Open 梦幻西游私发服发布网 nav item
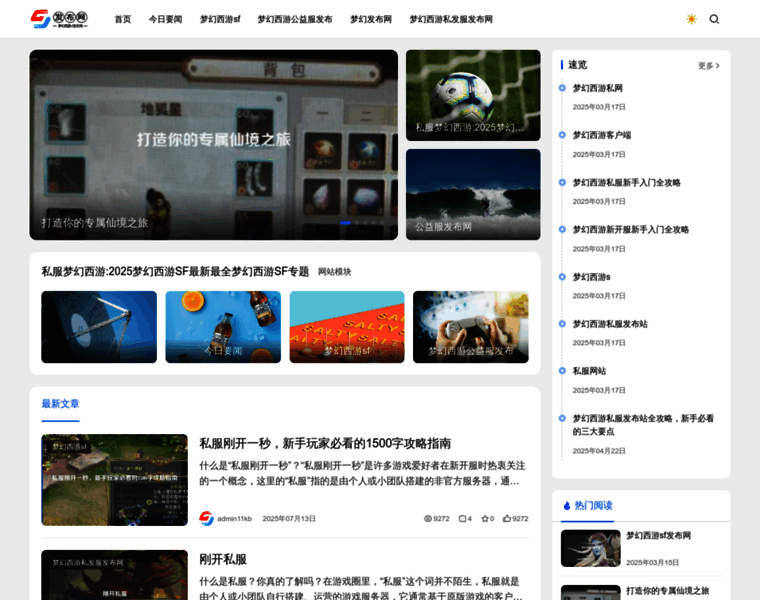 tap(451, 19)
